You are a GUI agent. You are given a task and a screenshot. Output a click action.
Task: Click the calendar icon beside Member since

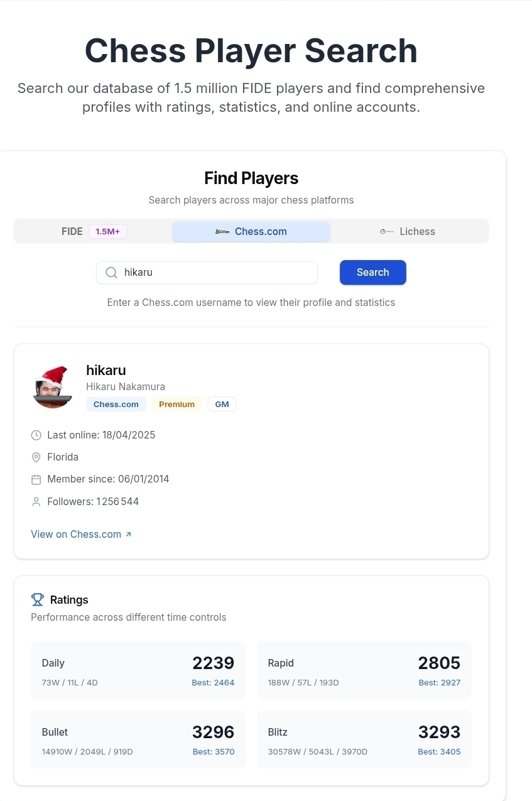36,479
